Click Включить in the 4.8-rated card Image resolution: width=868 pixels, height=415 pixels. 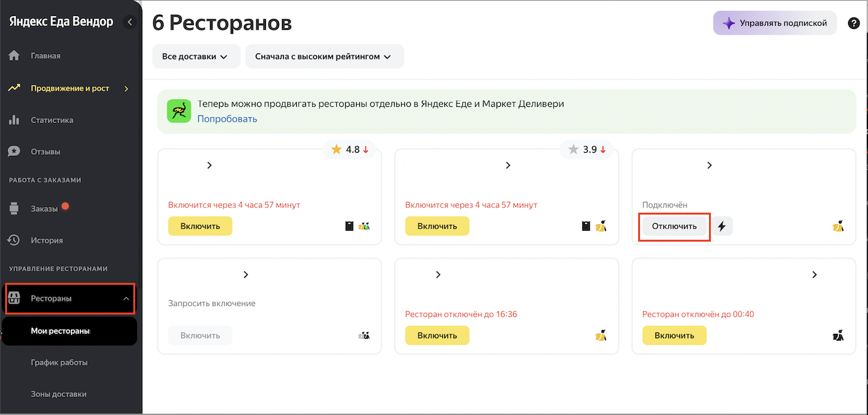coord(200,226)
